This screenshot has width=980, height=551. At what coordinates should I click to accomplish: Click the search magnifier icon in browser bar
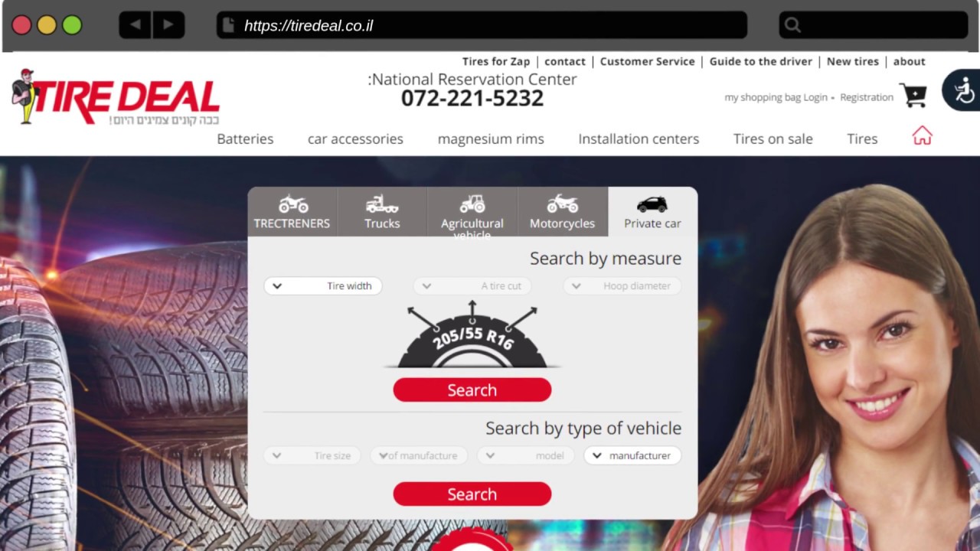(793, 25)
